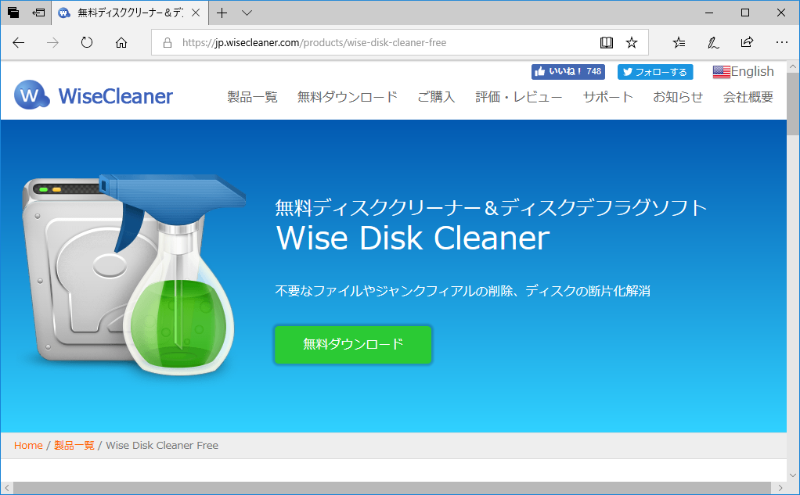
Task: Expand the tab preview chevron
Action: (x=247, y=13)
